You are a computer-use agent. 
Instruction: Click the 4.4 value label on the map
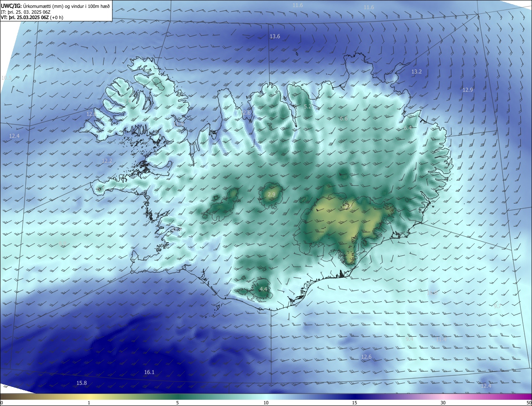click(263, 289)
